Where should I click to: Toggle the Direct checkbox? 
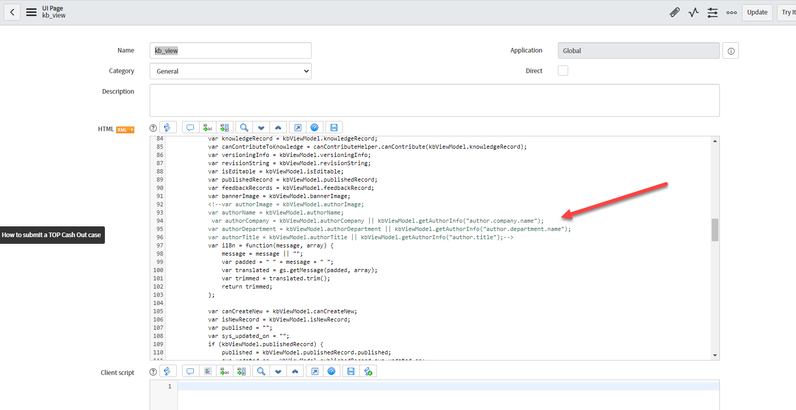coord(563,71)
